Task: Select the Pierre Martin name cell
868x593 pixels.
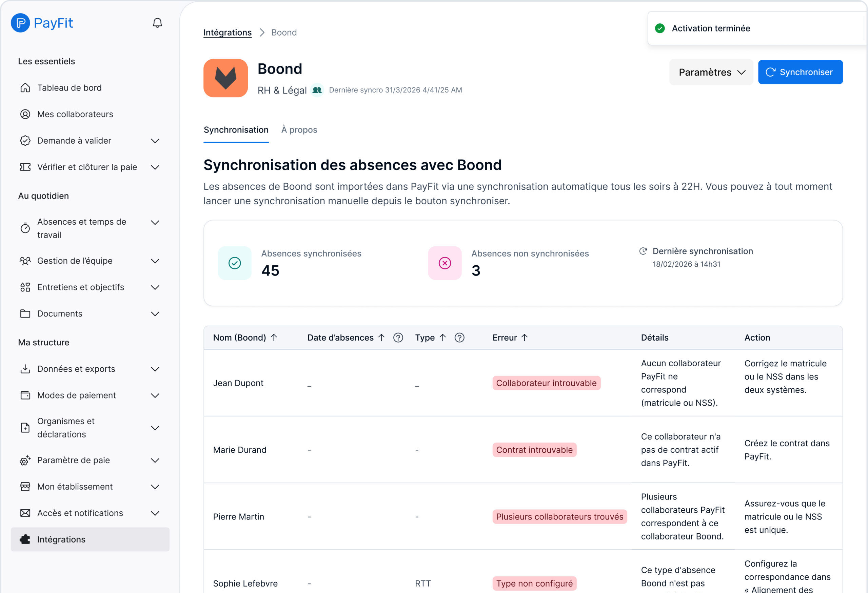Action: coord(239,517)
